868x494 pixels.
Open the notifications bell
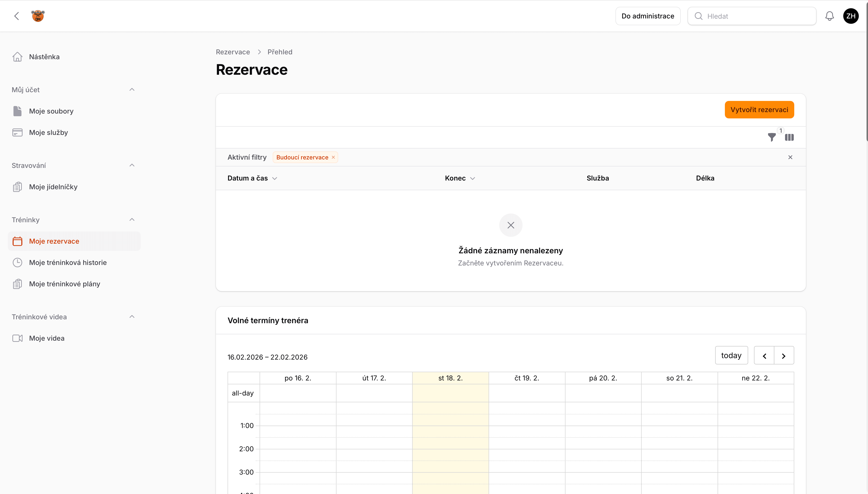point(829,16)
